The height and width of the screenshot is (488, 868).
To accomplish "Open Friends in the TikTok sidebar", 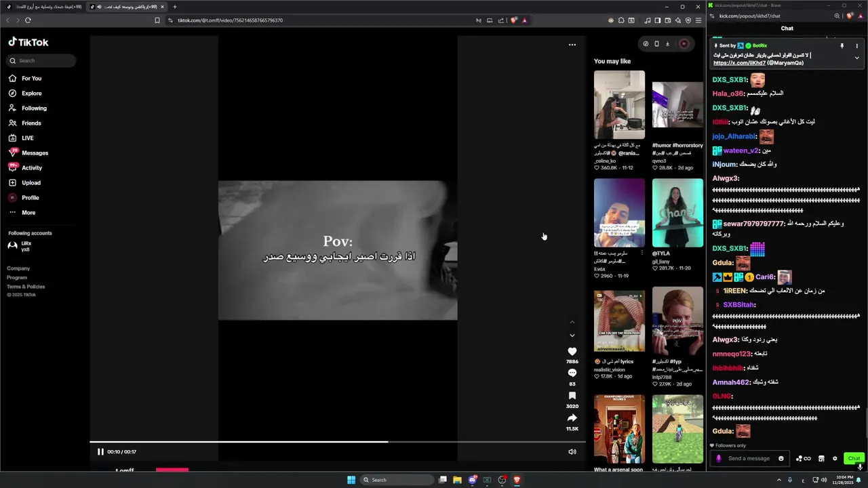I will coord(24,123).
